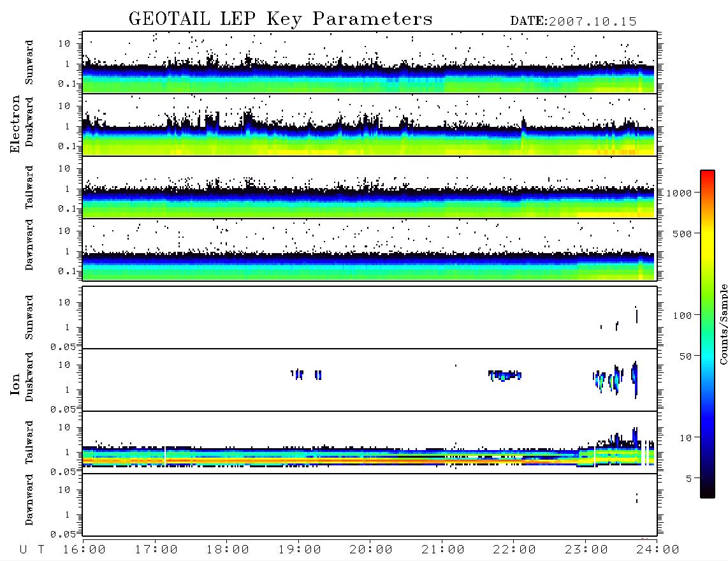Click the U T axis label
This screenshot has height=561, width=728.
click(32, 550)
